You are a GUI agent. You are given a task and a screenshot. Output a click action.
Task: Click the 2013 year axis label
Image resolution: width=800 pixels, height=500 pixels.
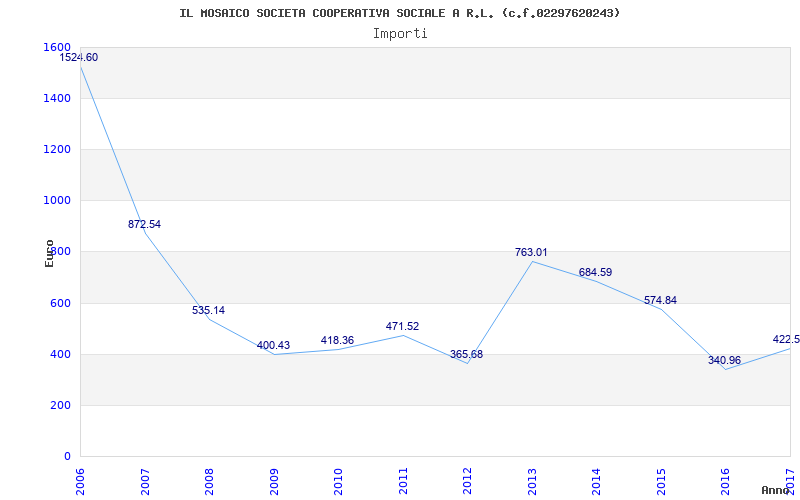pyautogui.click(x=532, y=480)
